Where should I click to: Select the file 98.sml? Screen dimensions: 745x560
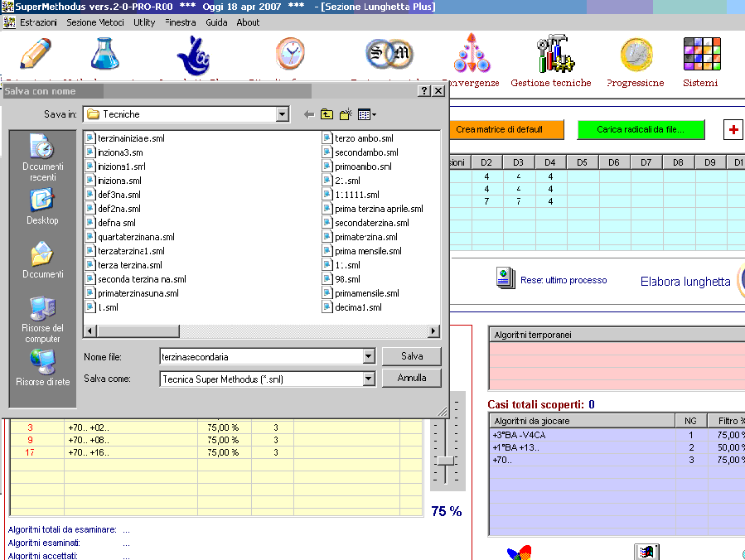coord(341,279)
